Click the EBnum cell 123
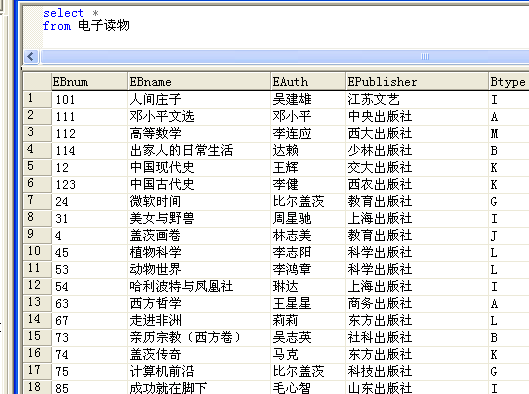 click(x=89, y=185)
